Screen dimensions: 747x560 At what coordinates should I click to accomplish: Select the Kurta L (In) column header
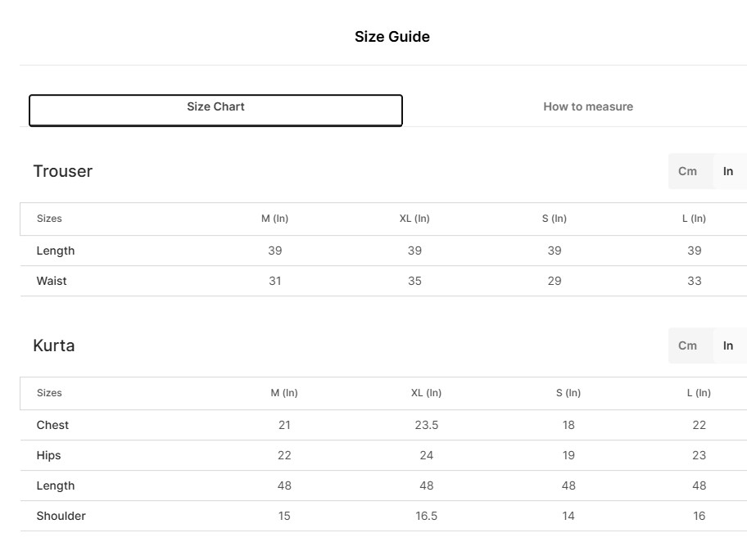tap(699, 393)
